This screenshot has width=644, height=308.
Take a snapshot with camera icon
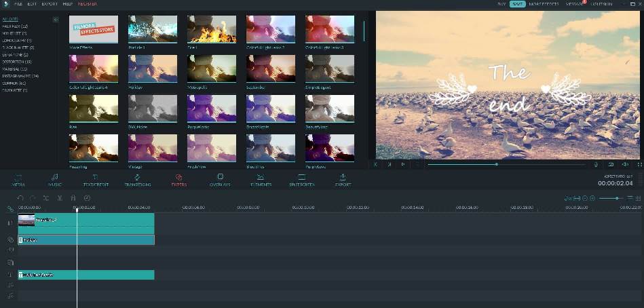[611, 164]
